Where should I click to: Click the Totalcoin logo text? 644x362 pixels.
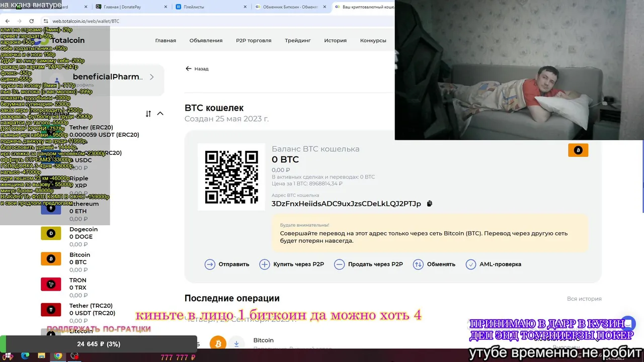click(67, 40)
